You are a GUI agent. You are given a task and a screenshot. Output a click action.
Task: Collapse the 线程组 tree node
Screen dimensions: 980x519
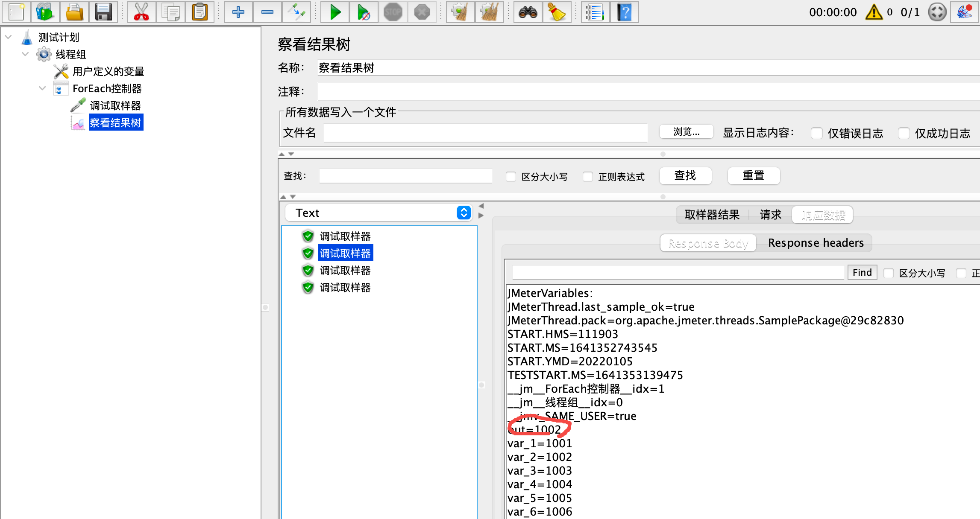(25, 54)
